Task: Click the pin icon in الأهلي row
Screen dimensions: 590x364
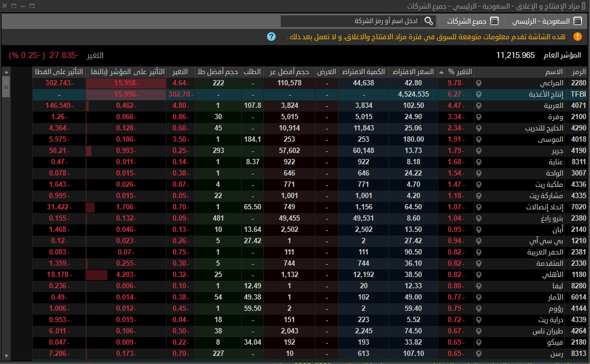Action: [x=479, y=275]
